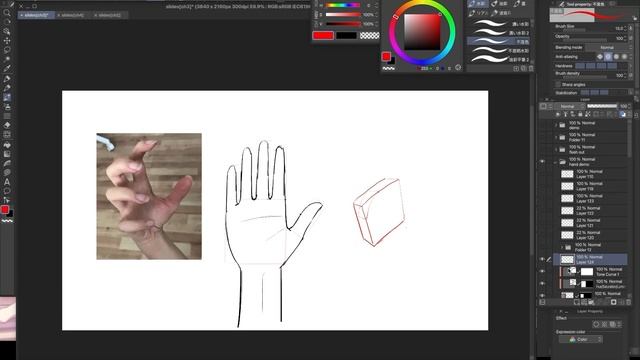Select the Move layer tool
This screenshot has width=640, height=360.
tap(7, 41)
